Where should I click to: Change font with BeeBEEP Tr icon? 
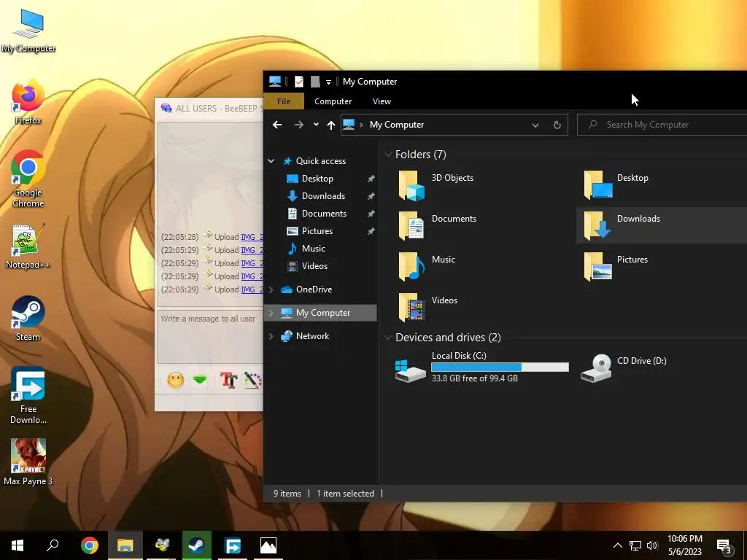click(228, 380)
